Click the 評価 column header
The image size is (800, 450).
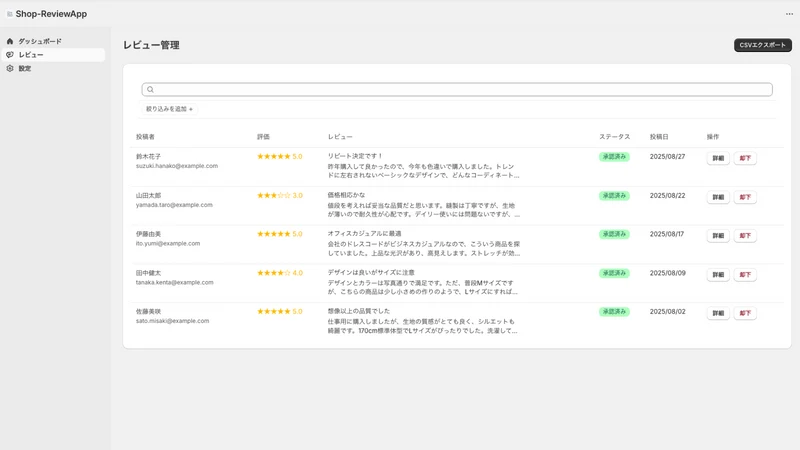(263, 137)
